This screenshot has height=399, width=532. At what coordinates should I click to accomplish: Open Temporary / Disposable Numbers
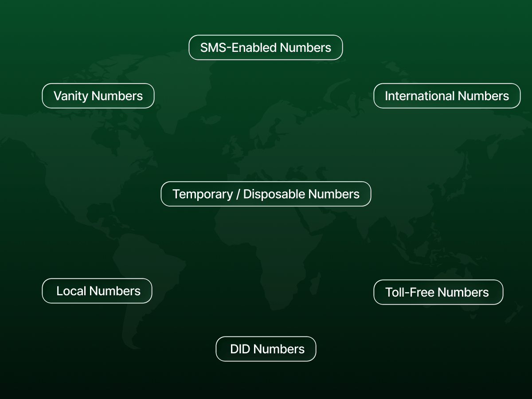(266, 194)
